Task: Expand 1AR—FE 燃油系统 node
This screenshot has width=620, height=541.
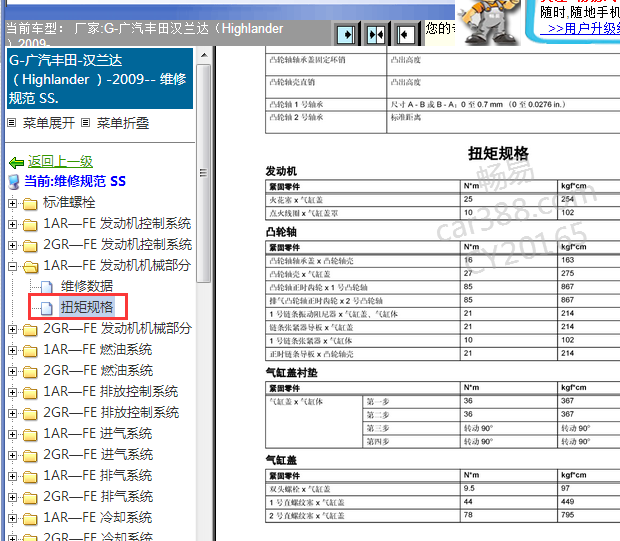Action: (x=12, y=350)
